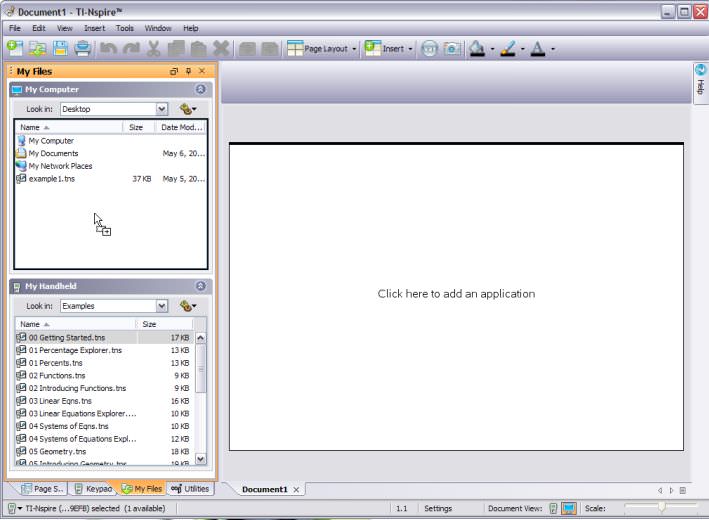Switch to the Page Sorter tab

pyautogui.click(x=43, y=489)
